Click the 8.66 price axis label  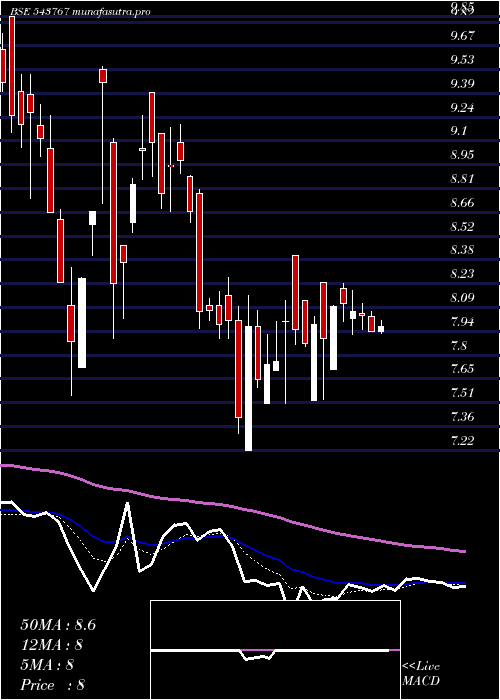pos(462,203)
